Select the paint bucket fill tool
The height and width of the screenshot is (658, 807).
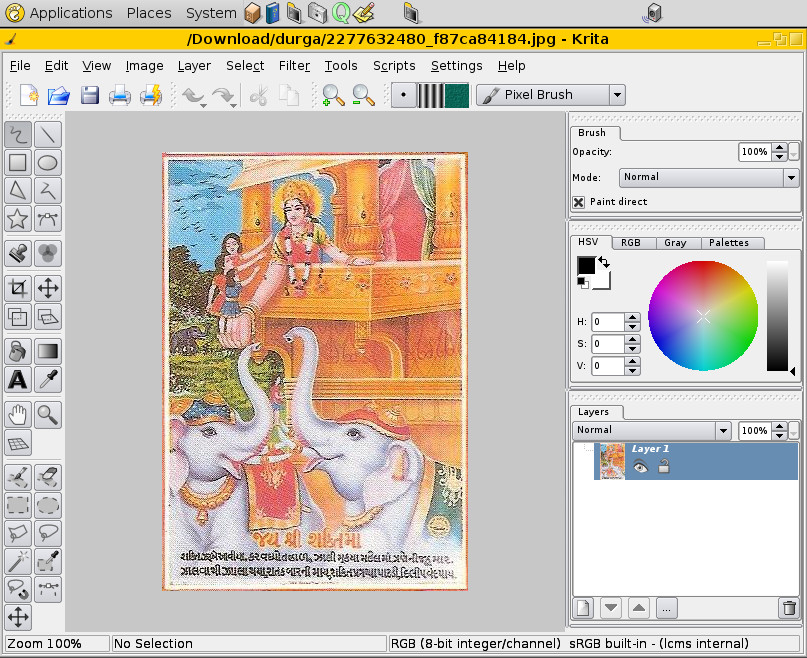pos(18,352)
